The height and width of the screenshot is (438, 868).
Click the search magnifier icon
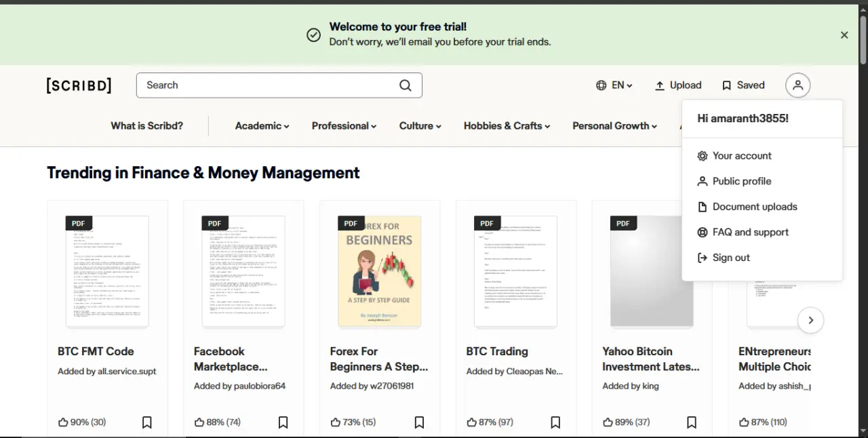click(x=406, y=85)
